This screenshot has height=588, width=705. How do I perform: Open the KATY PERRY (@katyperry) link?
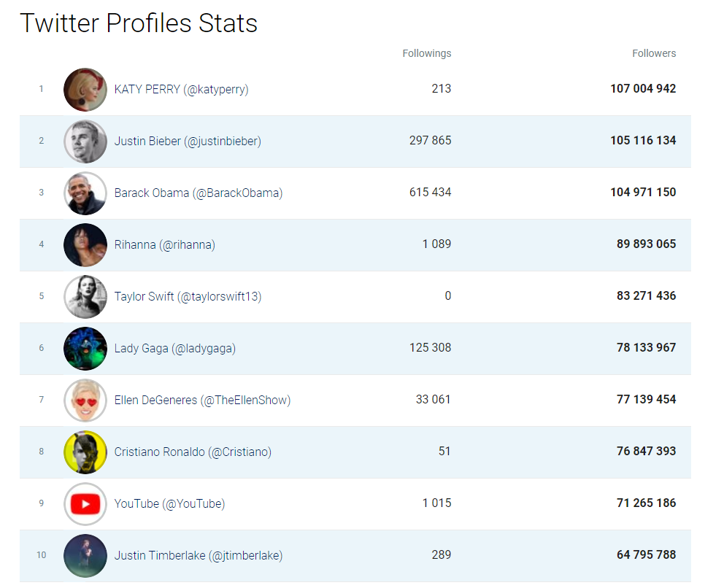point(181,90)
